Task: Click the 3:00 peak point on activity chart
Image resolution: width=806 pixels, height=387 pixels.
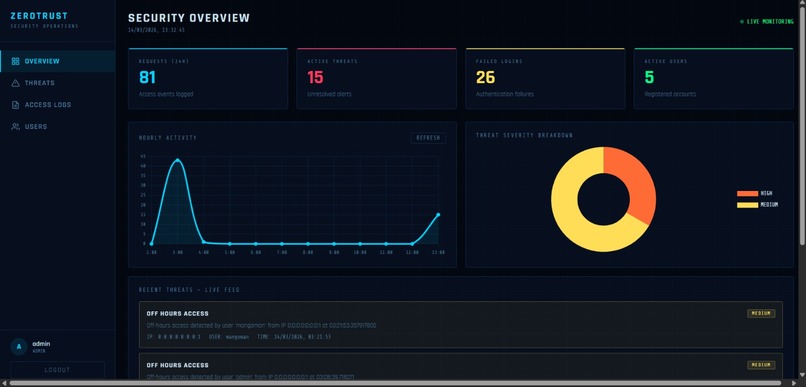Action: coord(177,160)
